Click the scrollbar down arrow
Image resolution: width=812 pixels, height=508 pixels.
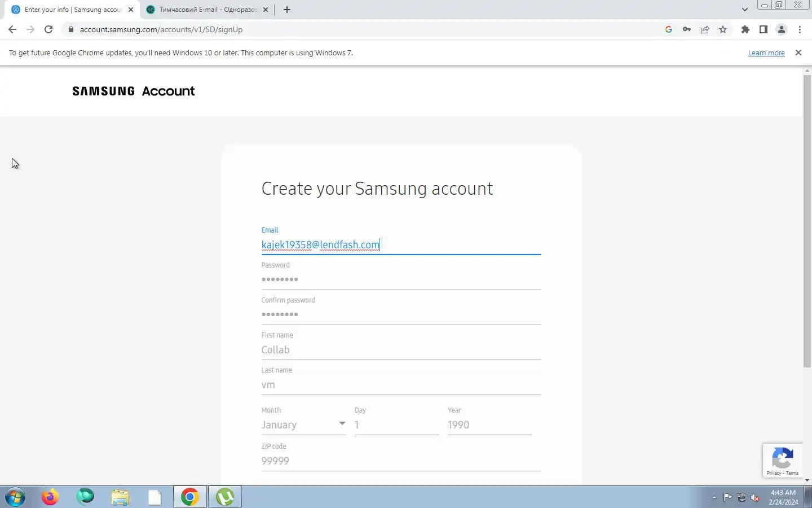coord(807,480)
